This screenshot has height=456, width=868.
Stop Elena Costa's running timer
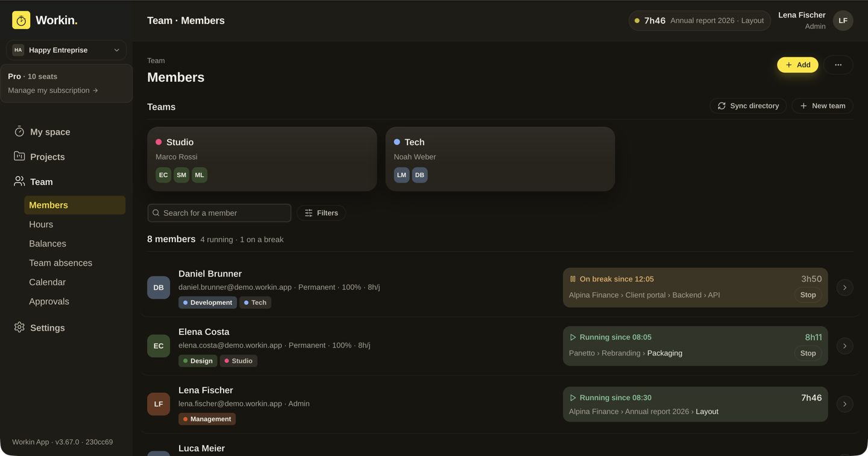(808, 354)
